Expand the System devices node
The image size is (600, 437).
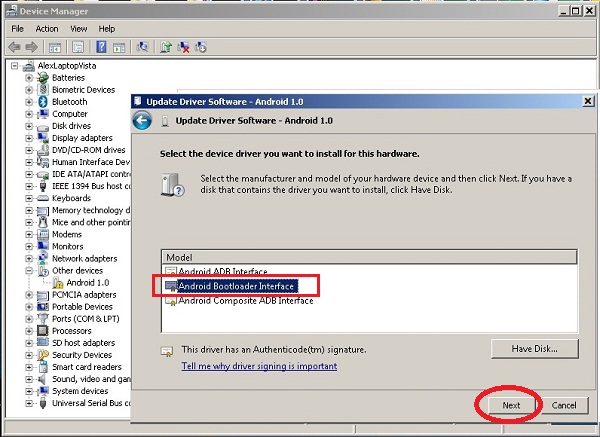pyautogui.click(x=29, y=391)
